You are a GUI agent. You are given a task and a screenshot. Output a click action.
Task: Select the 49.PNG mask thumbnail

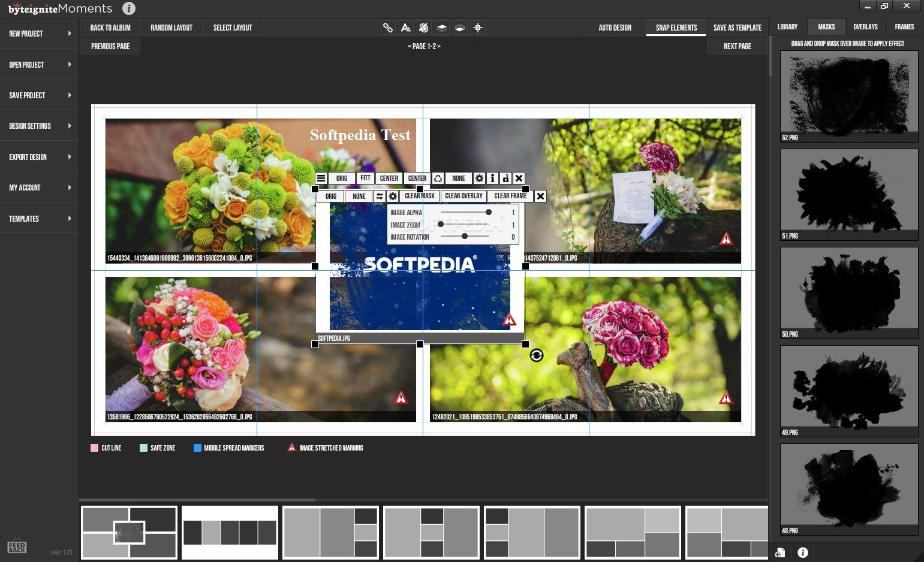point(848,391)
